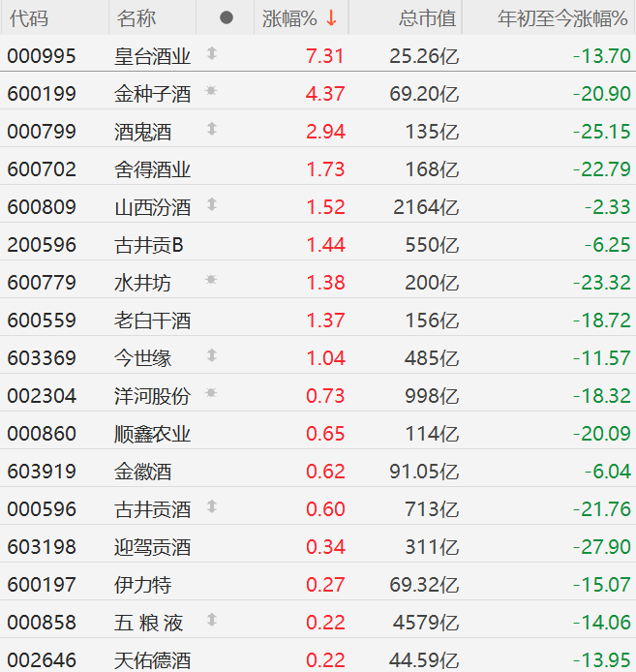Viewport: 636px width, 672px height.
Task: Click the marker icon beside 今世缘
Action: click(212, 355)
